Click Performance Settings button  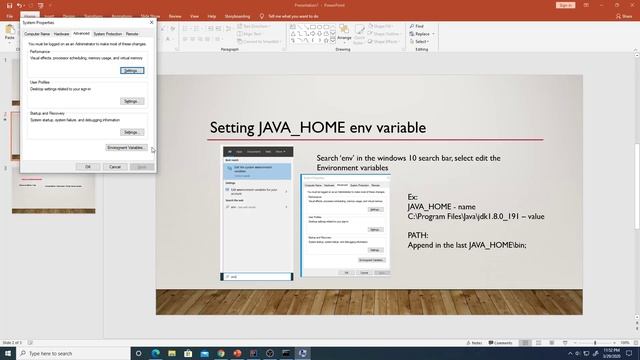pyautogui.click(x=132, y=71)
